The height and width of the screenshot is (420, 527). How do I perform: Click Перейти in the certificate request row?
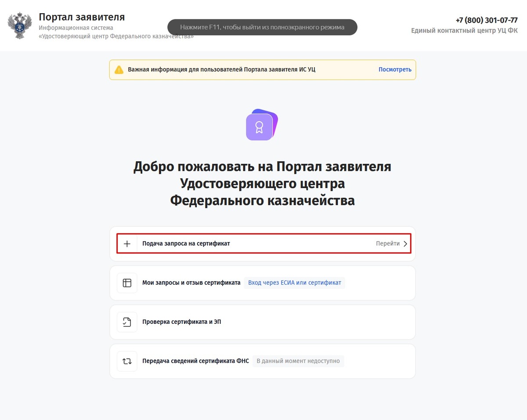point(388,243)
